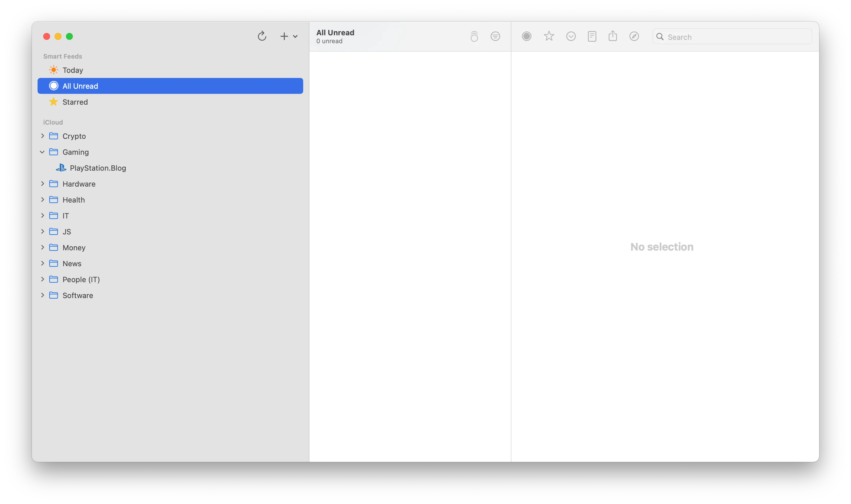This screenshot has height=504, width=851.
Task: Expand the Crypto folder
Action: 42,136
